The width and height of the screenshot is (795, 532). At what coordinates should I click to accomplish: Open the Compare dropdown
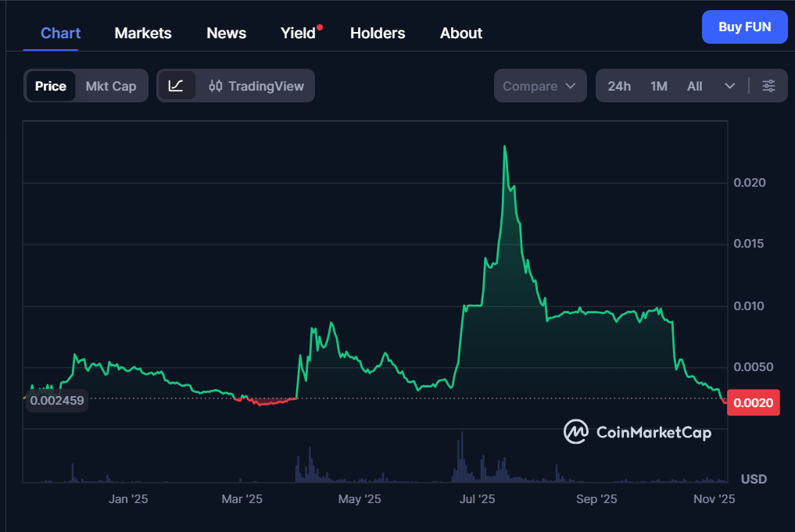[x=540, y=86]
